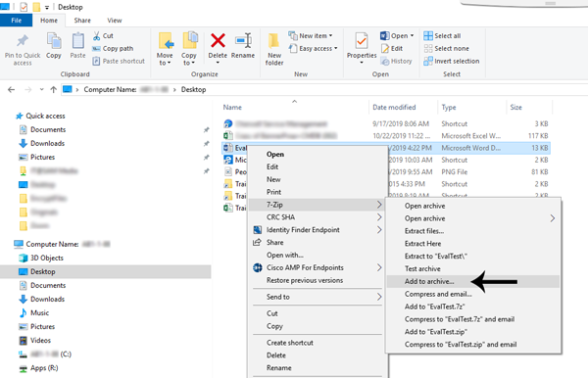Choose Add to "EvalTest.zip"
This screenshot has width=588, height=378.
(473, 332)
